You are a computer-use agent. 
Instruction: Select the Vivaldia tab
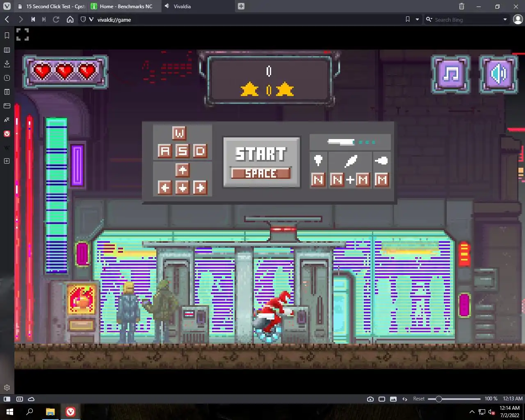tap(198, 6)
